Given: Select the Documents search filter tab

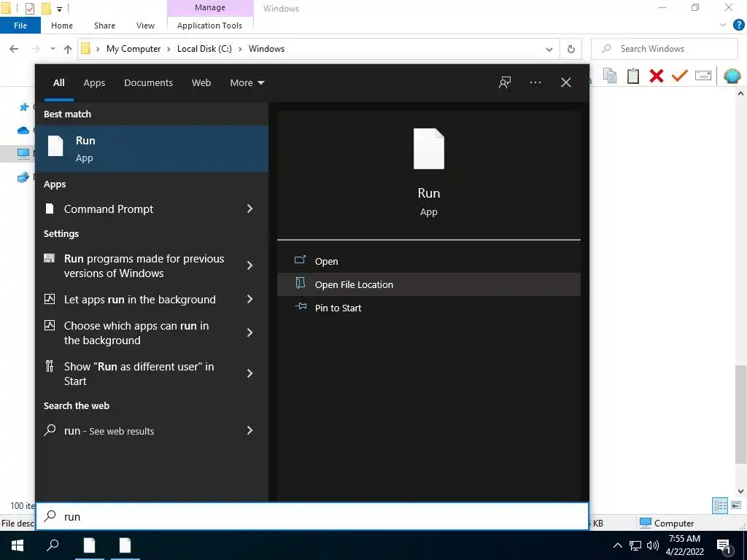Looking at the screenshot, I should (x=148, y=82).
